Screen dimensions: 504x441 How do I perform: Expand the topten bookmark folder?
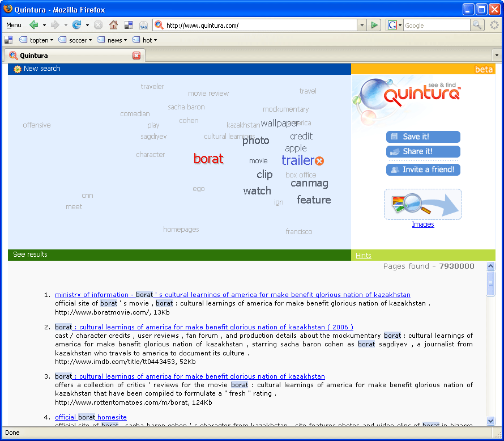(x=36, y=40)
